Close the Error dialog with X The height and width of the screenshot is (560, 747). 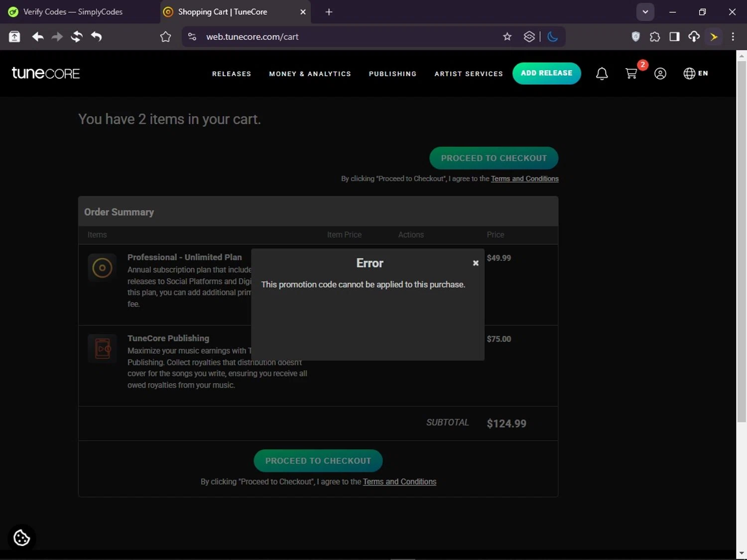(476, 263)
